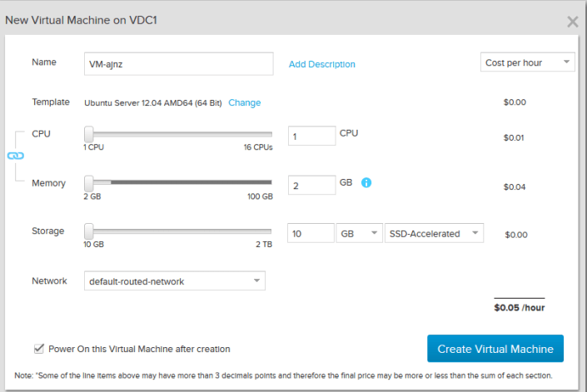Expand the SSD-Accelerated storage type dropdown
This screenshot has width=587, height=392.
pyautogui.click(x=435, y=234)
